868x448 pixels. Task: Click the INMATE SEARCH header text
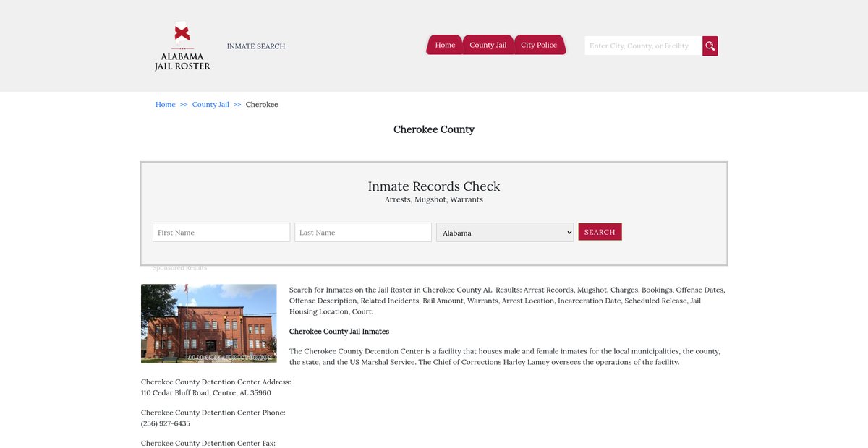(256, 46)
